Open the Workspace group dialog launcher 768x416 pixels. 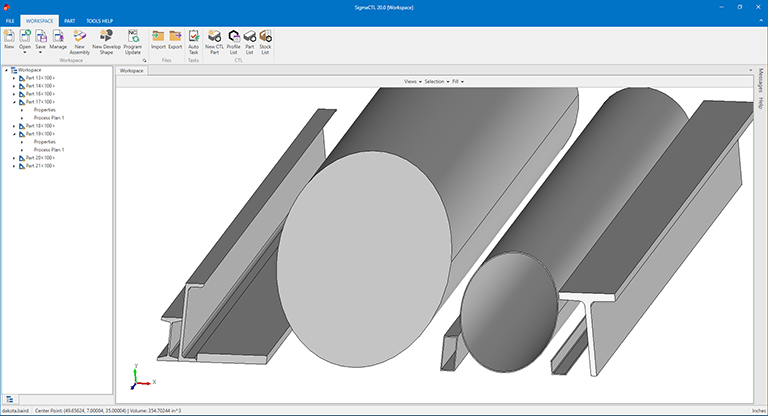point(144,60)
